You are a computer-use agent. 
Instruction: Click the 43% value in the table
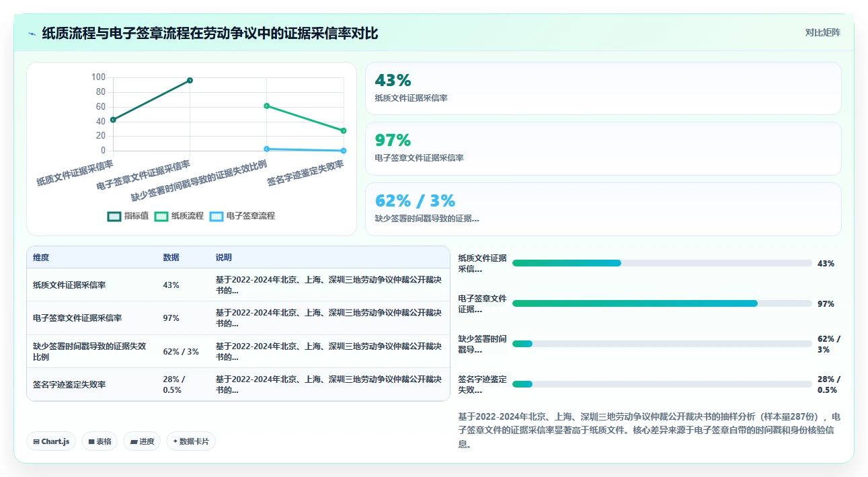tap(171, 285)
